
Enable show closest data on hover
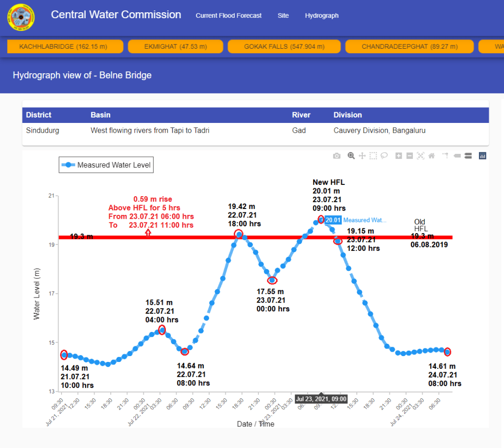click(457, 156)
